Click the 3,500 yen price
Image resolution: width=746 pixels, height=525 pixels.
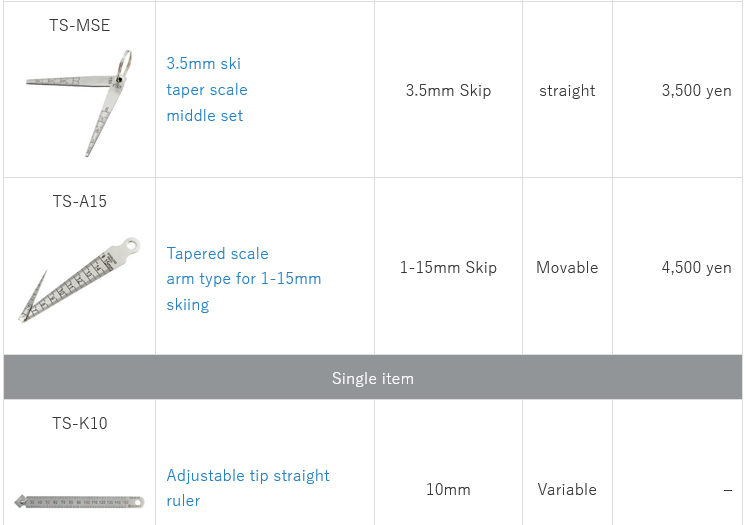pyautogui.click(x=696, y=90)
